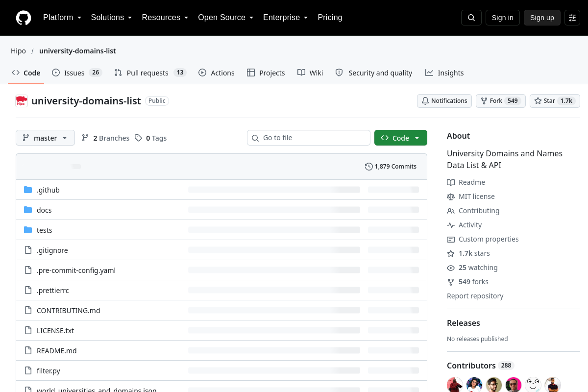
Task: Expand the Solutions menu
Action: point(112,18)
